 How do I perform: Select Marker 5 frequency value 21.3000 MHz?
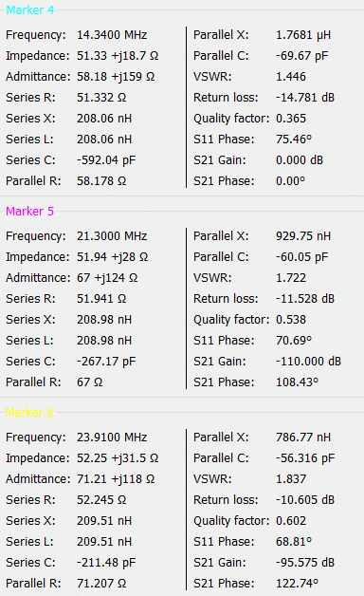(x=112, y=236)
